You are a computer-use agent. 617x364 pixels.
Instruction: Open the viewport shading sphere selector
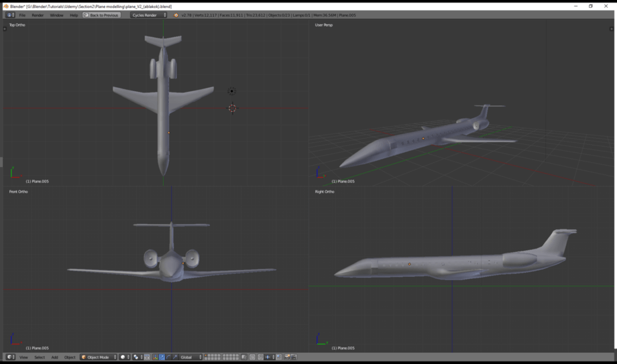[x=125, y=357]
